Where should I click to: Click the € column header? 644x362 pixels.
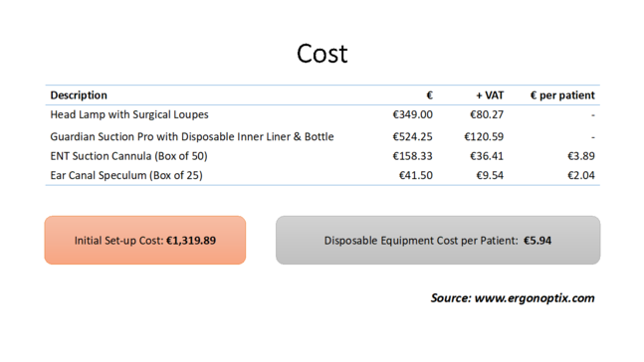pyautogui.click(x=429, y=95)
